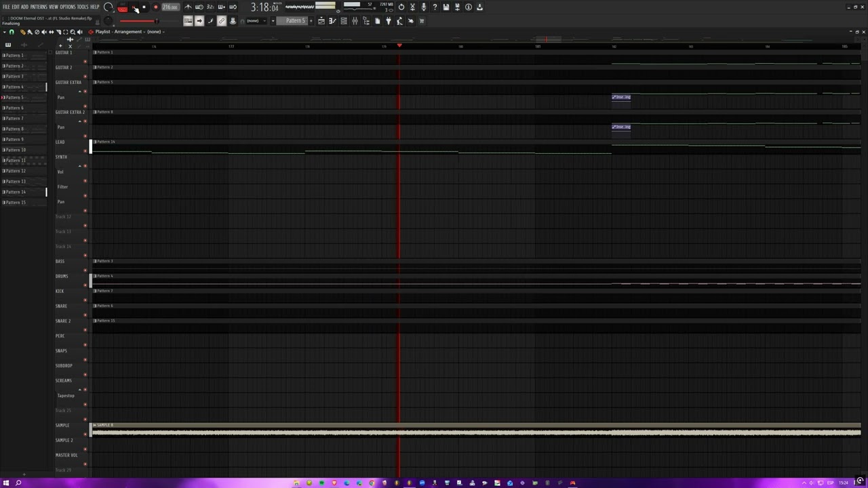The width and height of the screenshot is (868, 488).
Task: Toggle the loop recording icon
Action: pos(233,7)
